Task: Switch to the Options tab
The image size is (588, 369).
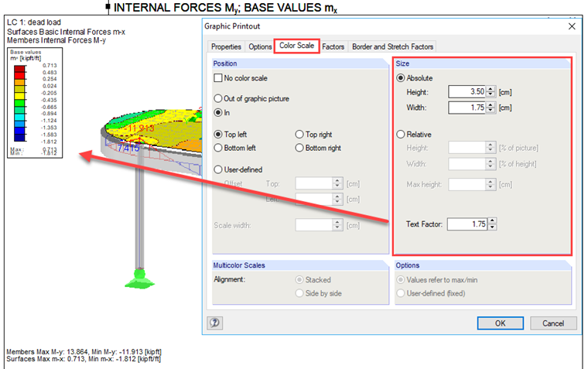Action: click(260, 46)
